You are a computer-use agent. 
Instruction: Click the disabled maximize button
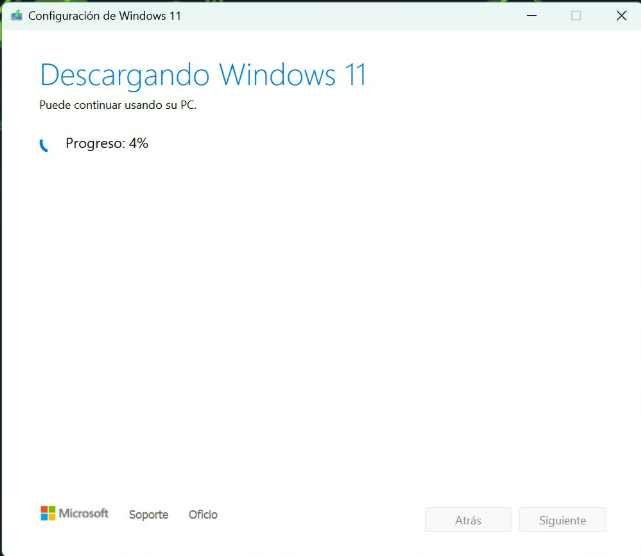click(576, 16)
